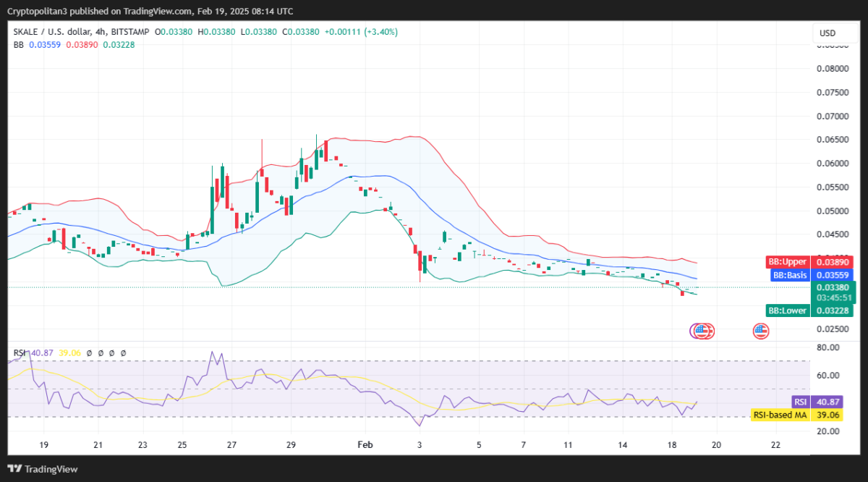This screenshot has height=482, width=868.
Task: Click the current price 0.03380 countdown label
Action: [x=833, y=292]
